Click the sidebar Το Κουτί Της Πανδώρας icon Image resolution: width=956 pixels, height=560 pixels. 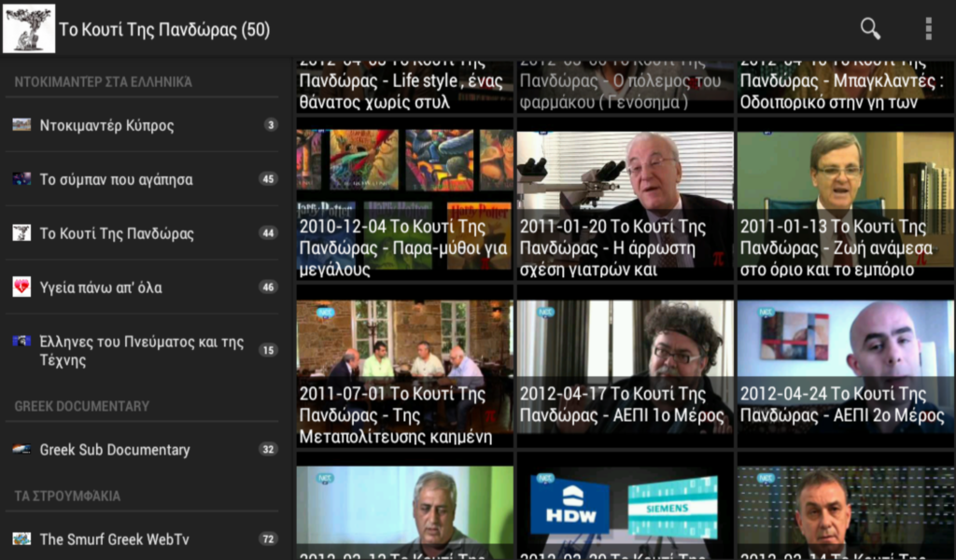21,232
